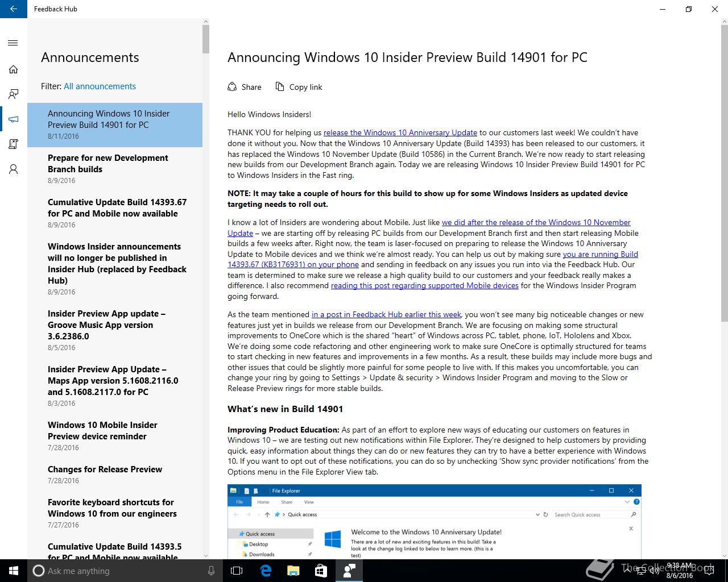Open the Quests icon in sidebar
This screenshot has height=582, width=728.
(13, 144)
